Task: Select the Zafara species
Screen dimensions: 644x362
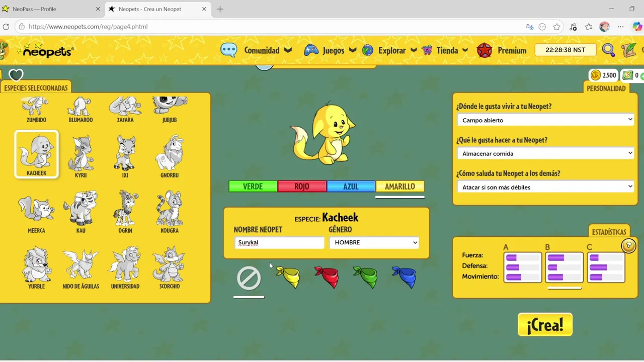Action: pyautogui.click(x=125, y=111)
